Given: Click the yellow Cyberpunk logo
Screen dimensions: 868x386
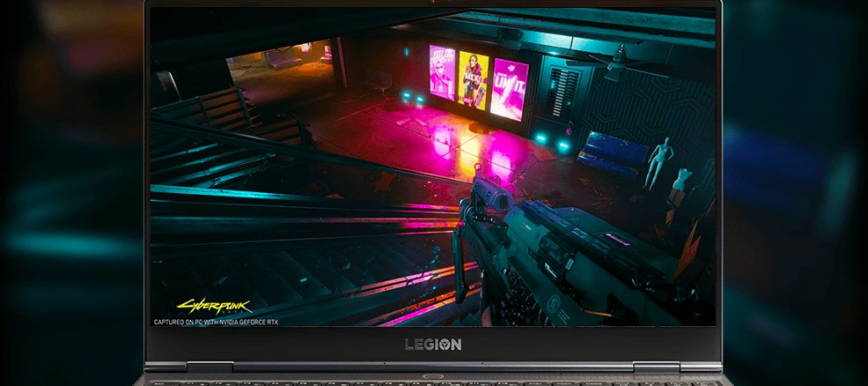Looking at the screenshot, I should 213,306.
